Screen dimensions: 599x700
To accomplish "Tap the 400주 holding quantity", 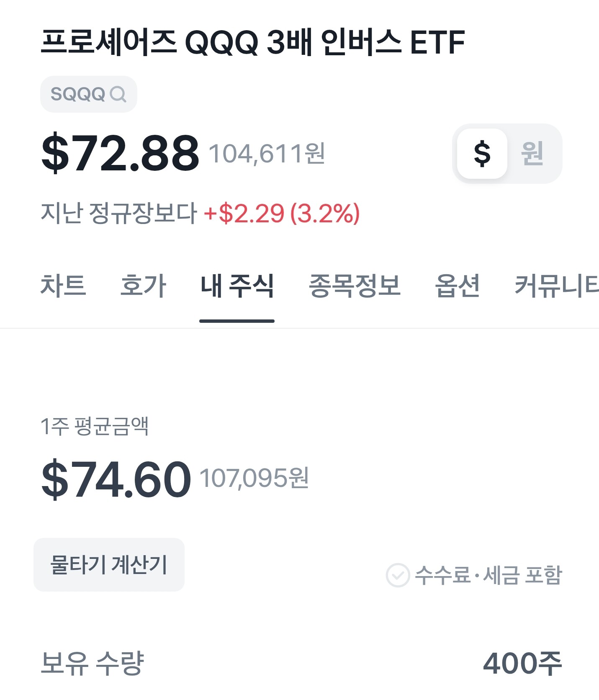I will point(522,663).
